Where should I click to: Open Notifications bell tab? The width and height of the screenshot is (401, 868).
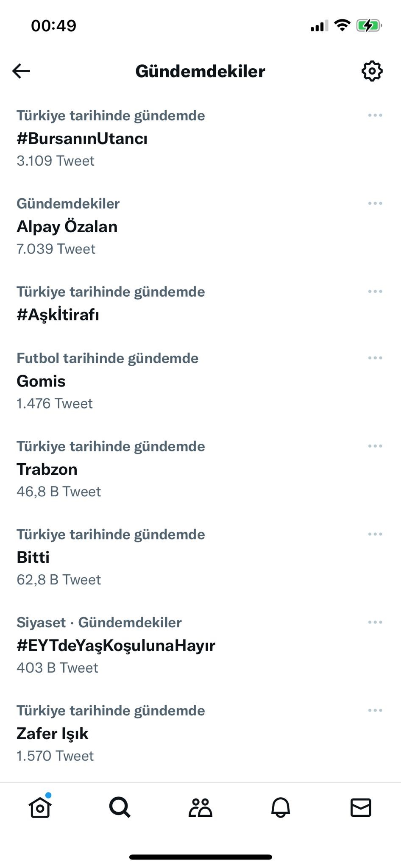[x=280, y=807]
